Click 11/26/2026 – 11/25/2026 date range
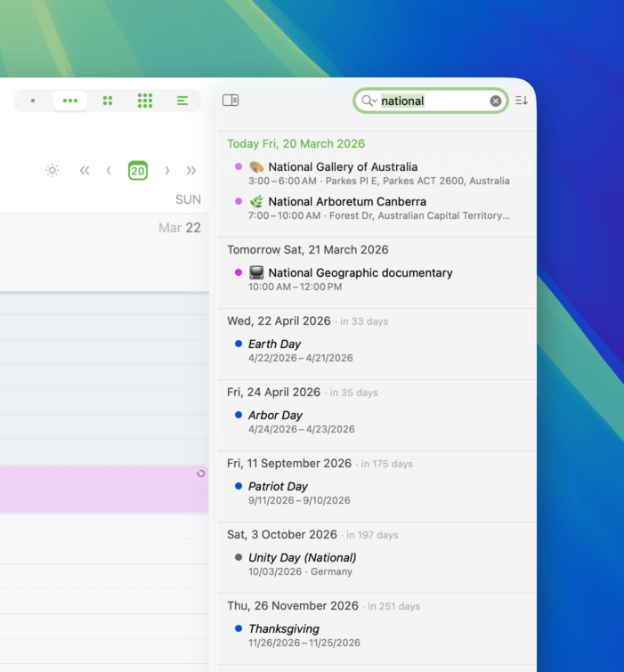Viewport: 624px width, 672px height. (x=304, y=643)
